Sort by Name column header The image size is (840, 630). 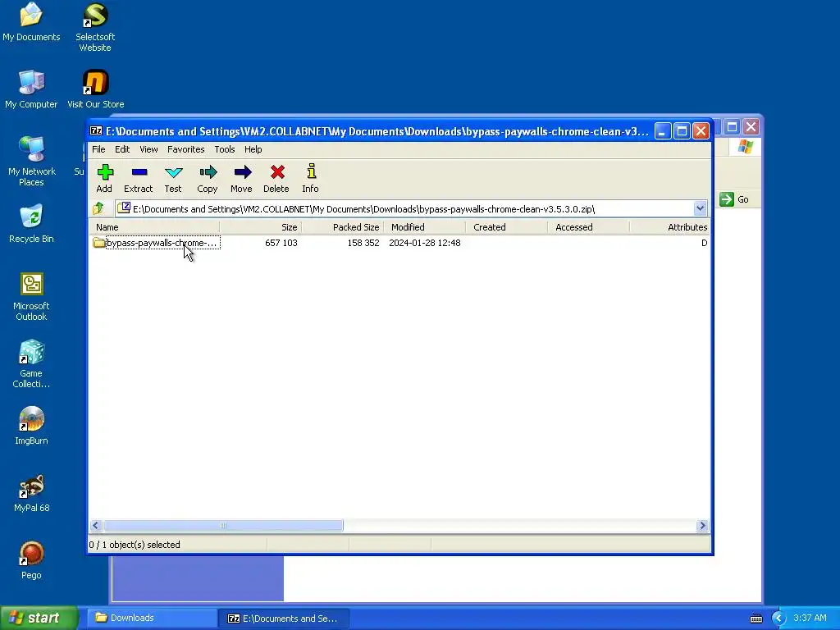[x=153, y=227]
